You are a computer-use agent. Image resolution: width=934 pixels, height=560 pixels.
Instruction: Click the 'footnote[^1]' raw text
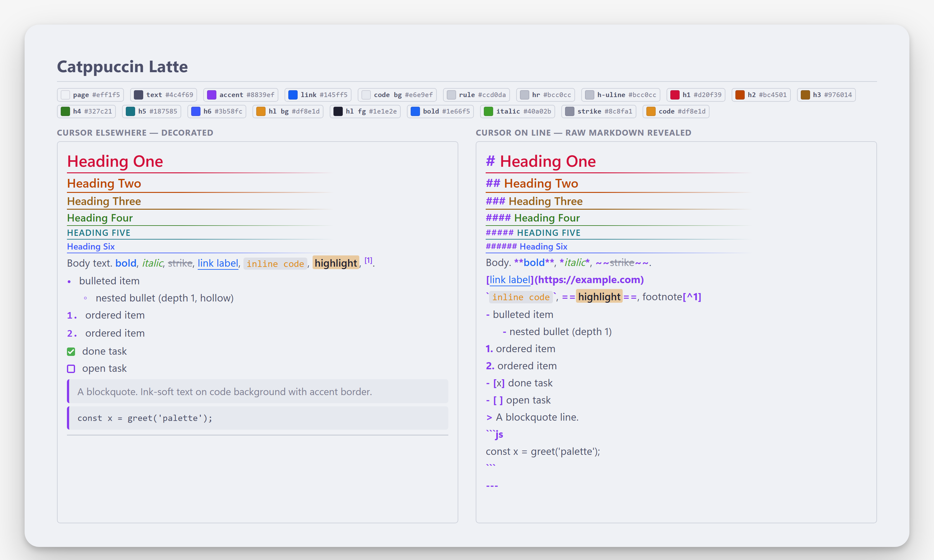click(672, 297)
